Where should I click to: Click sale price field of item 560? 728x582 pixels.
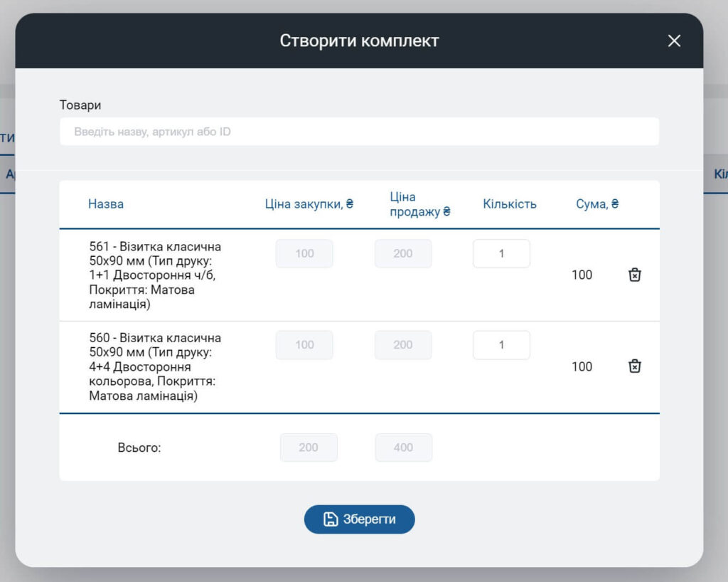pos(403,345)
